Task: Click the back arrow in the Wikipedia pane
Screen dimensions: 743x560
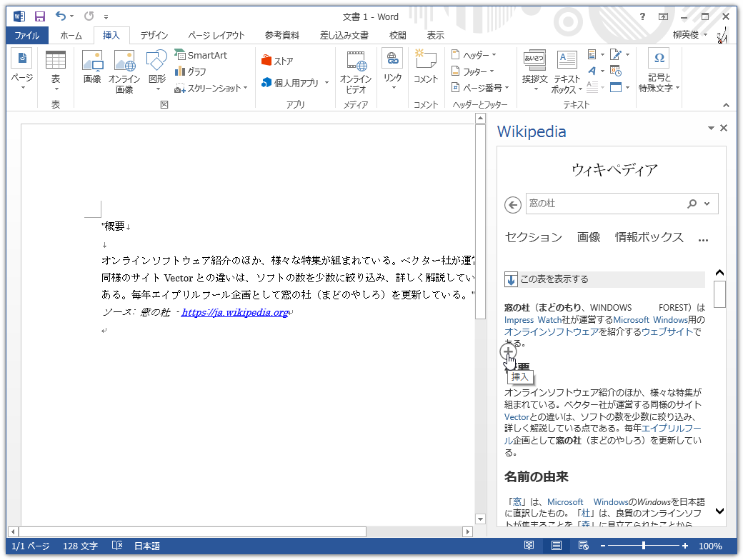Action: tap(512, 204)
